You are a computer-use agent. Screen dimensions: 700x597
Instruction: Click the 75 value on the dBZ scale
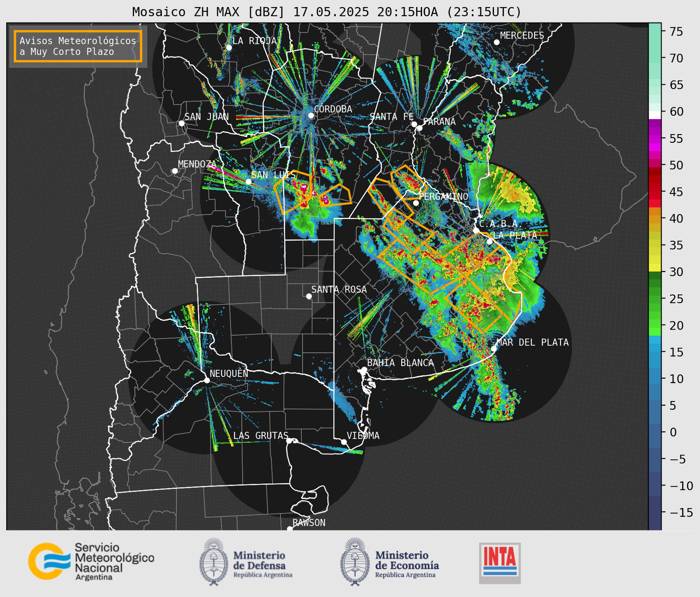(676, 32)
